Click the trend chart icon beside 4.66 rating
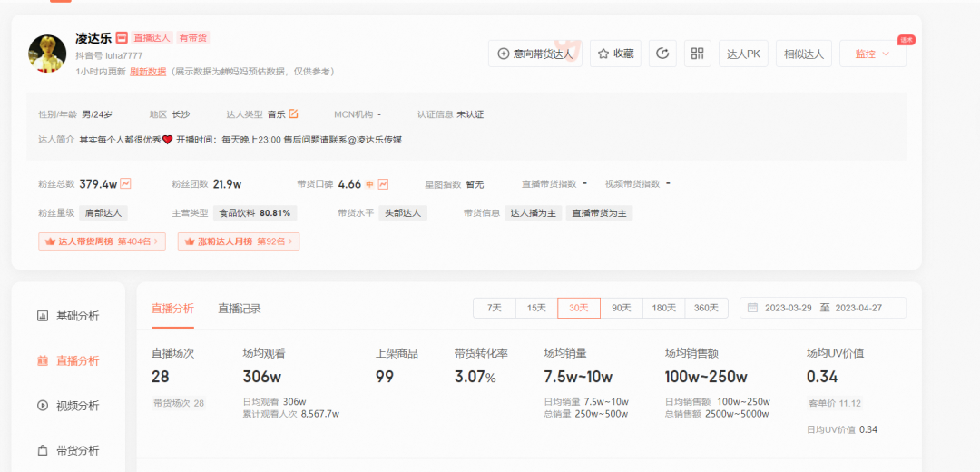Image resolution: width=980 pixels, height=472 pixels. 384,184
